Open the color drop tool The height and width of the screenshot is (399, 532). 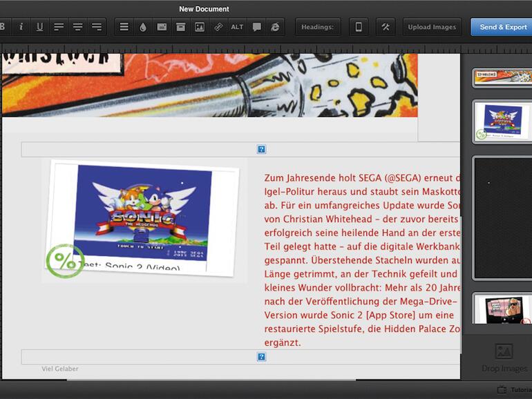click(x=143, y=27)
